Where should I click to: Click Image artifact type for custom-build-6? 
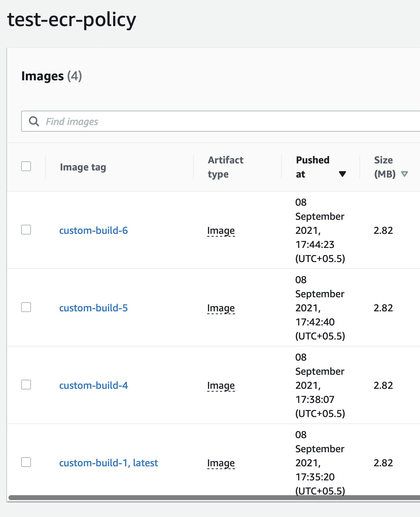[x=221, y=231]
